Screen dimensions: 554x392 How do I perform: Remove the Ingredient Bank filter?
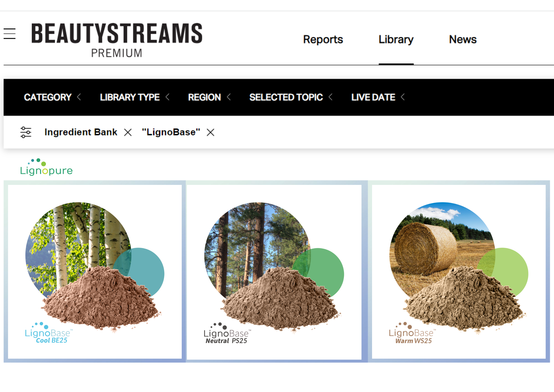pyautogui.click(x=128, y=132)
